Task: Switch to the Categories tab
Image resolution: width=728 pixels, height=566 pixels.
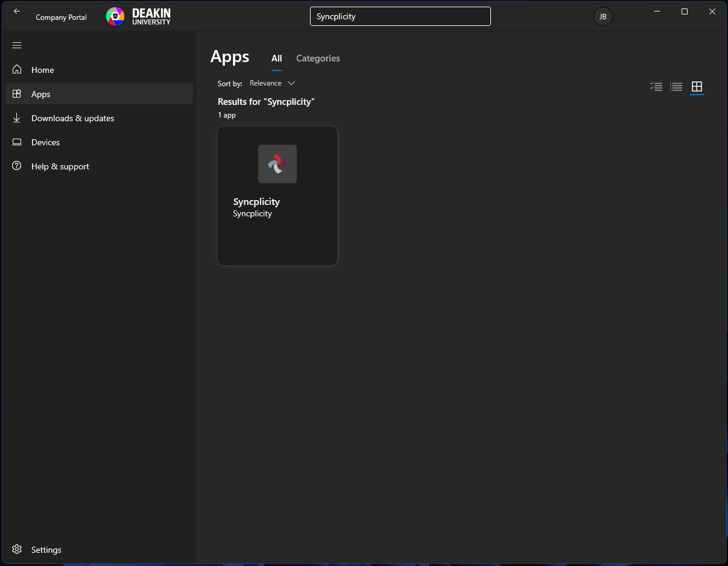Action: point(318,58)
